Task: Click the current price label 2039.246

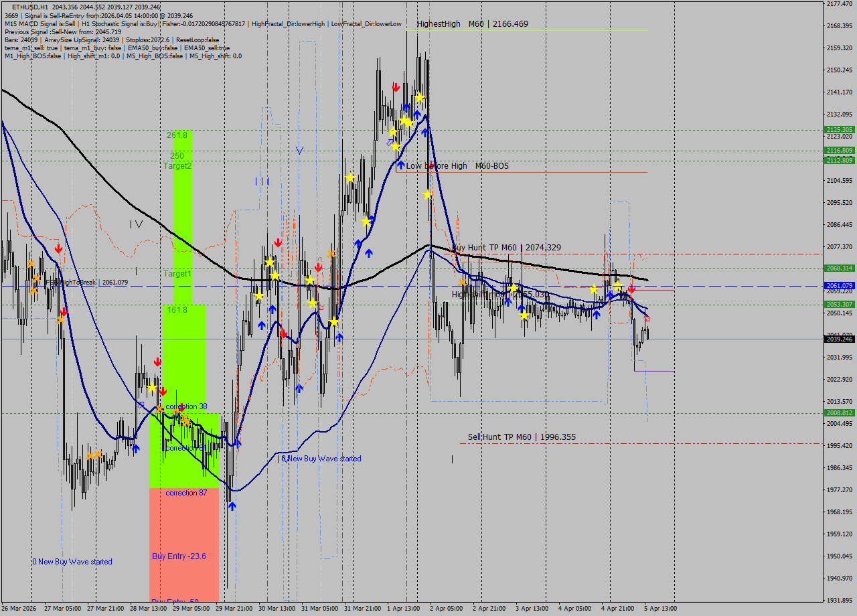Action: [x=839, y=340]
